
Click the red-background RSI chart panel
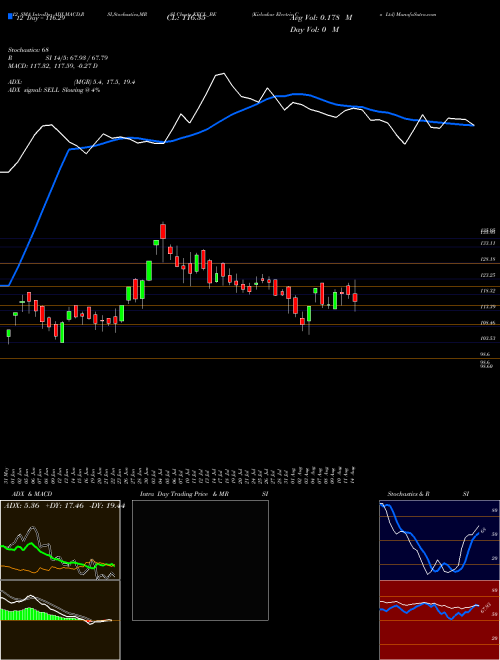(439, 620)
